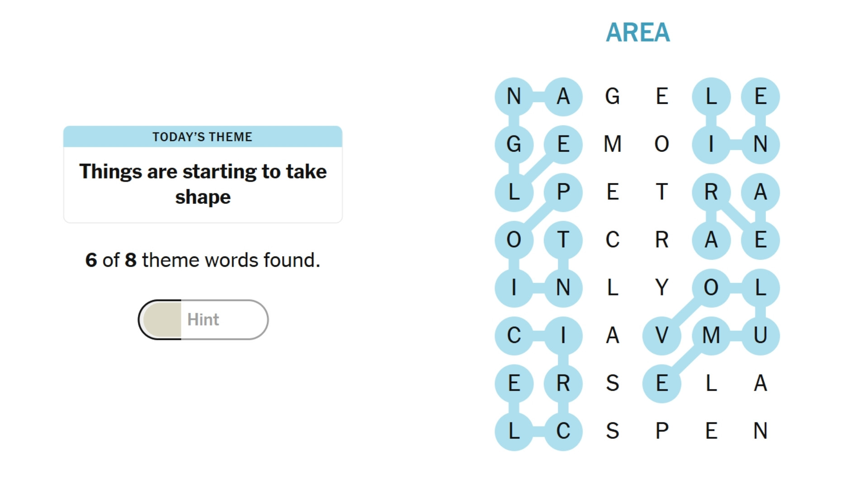Click the Today's Theme card

coord(203,174)
